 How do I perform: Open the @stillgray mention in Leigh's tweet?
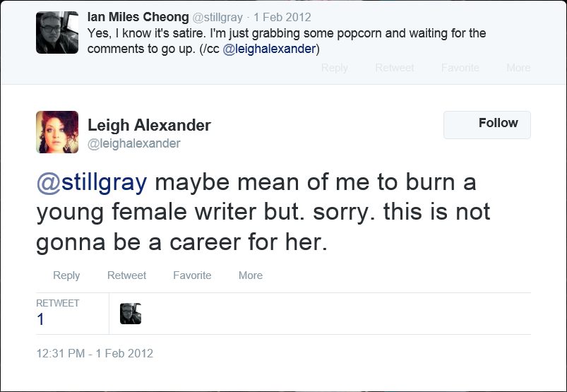click(92, 182)
